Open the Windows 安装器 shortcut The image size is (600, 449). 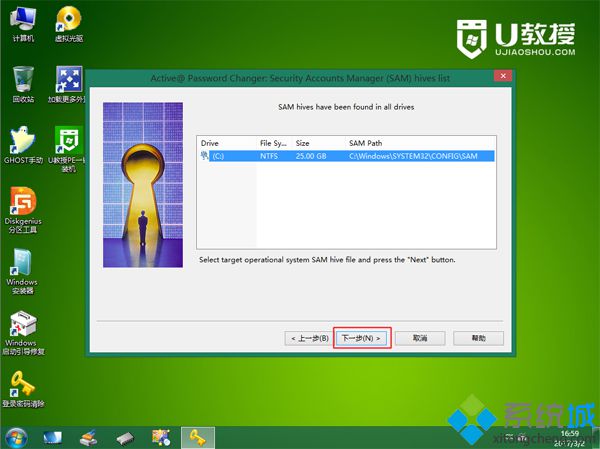tap(22, 271)
